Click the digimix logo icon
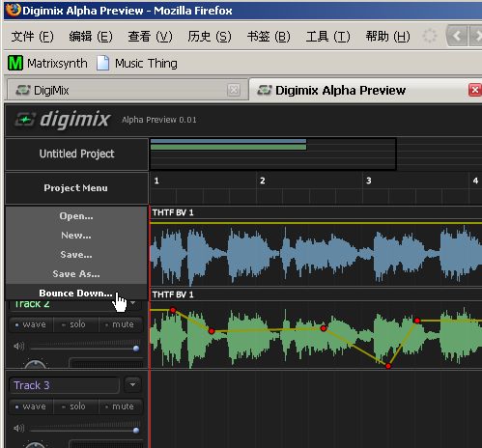The height and width of the screenshot is (448, 482). point(25,120)
